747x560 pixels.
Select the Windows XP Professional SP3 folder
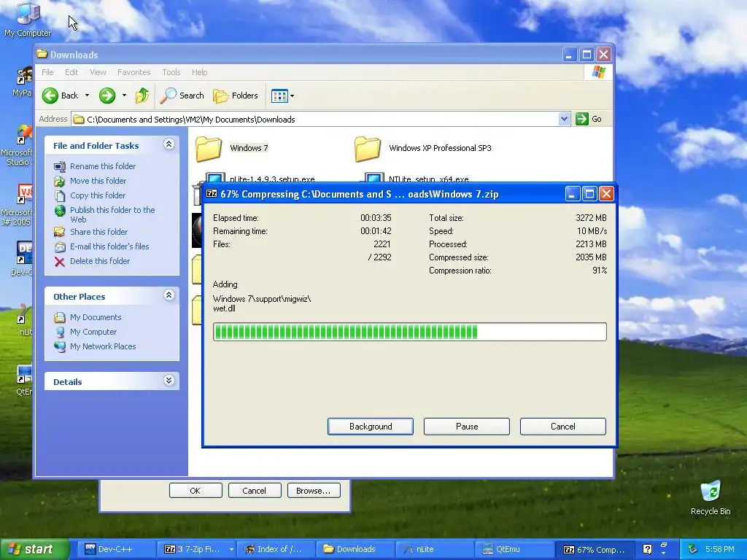[423, 149]
